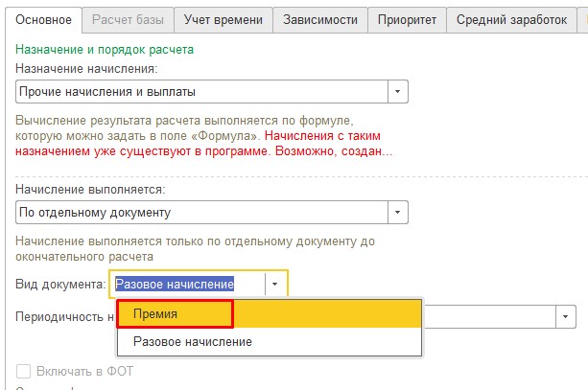This screenshot has width=588, height=390.
Task: Enable the Включать в ФОТ checkbox
Action: [x=23, y=371]
